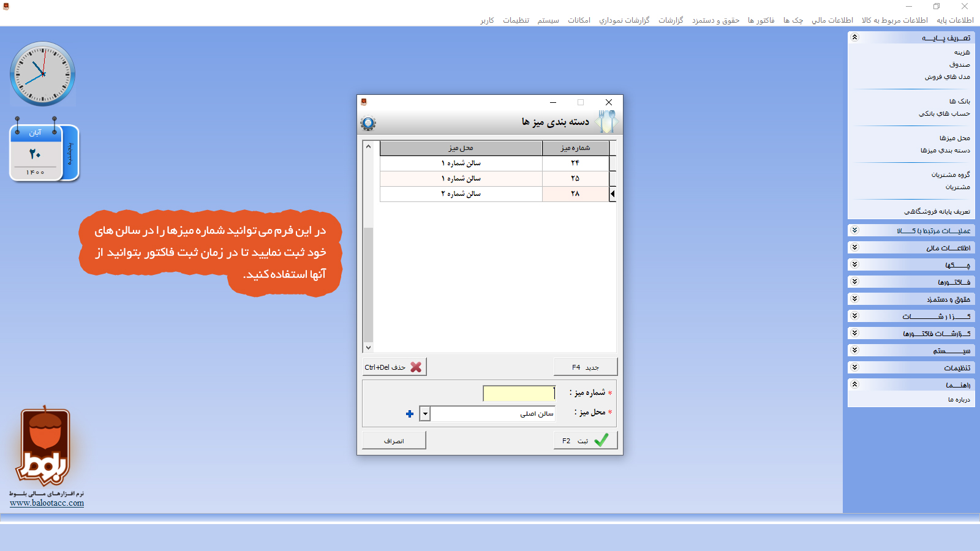The height and width of the screenshot is (551, 980).
Task: Click the Baloot acorn logo
Action: point(44,446)
